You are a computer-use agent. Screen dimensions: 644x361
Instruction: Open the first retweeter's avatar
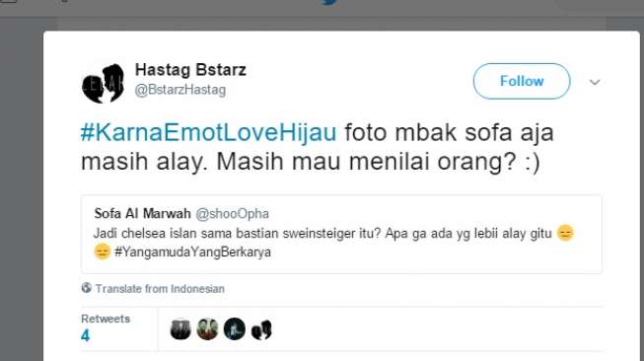tap(180, 329)
